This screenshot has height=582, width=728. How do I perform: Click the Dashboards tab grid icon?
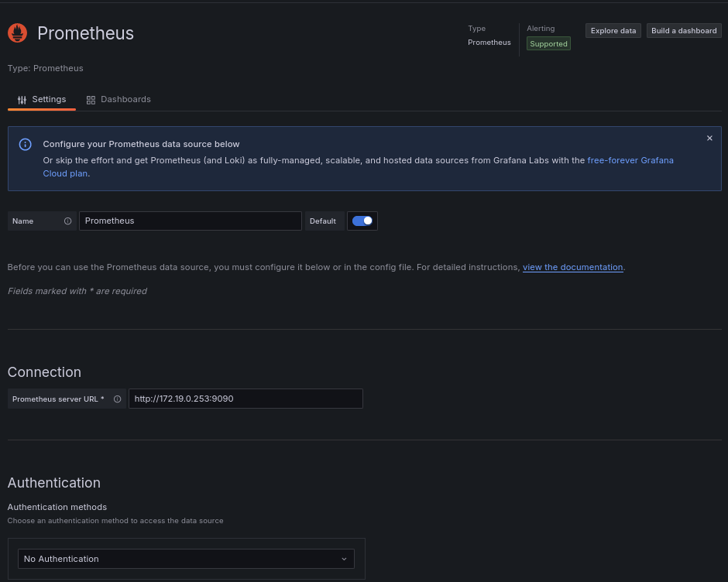pos(91,100)
